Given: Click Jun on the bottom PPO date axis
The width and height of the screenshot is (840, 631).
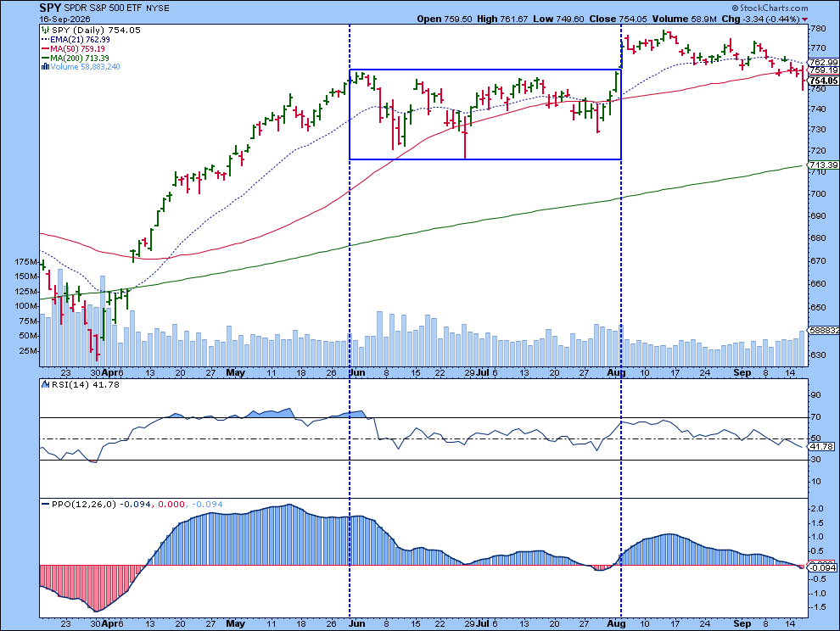Looking at the screenshot, I should pos(356,623).
